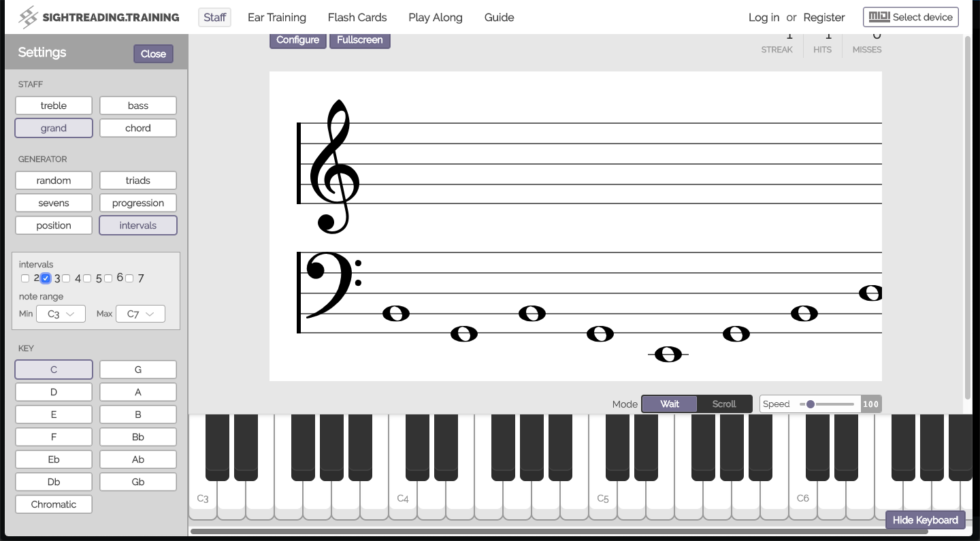Click the Log in link
Viewport: 980px width, 541px height.
click(764, 17)
